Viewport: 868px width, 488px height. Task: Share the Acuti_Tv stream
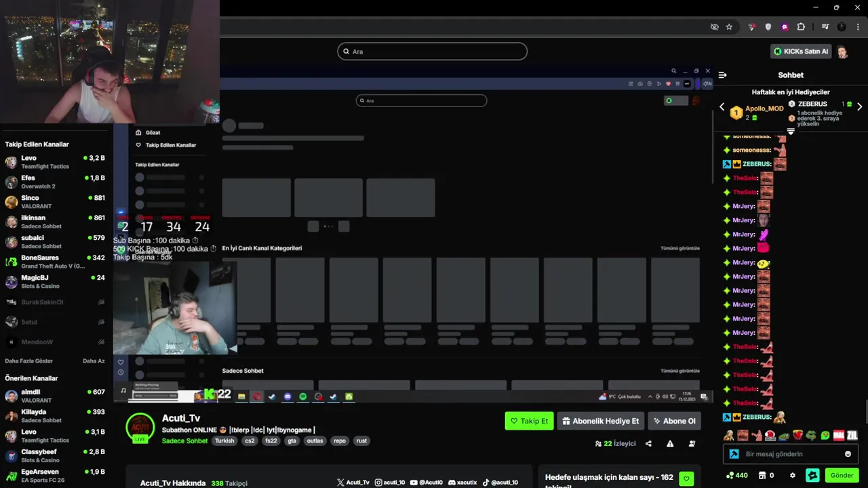pyautogui.click(x=648, y=444)
